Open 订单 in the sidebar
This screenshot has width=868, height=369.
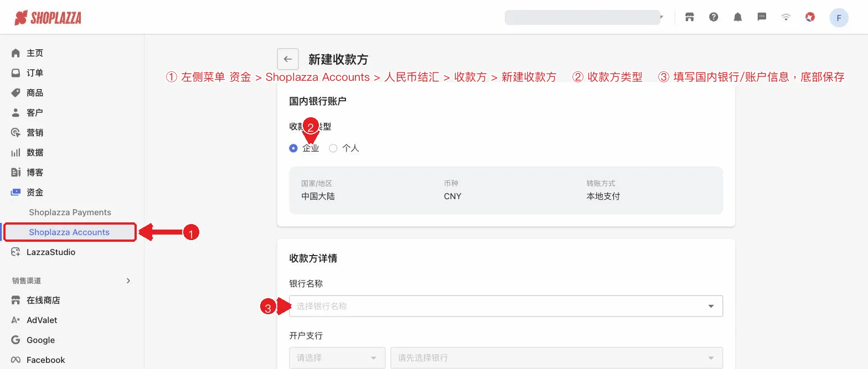tap(35, 73)
